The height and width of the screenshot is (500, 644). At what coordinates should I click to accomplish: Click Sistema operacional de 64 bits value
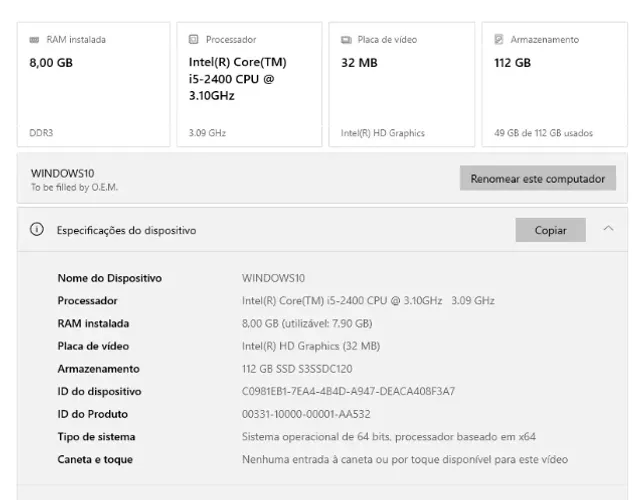coord(389,437)
